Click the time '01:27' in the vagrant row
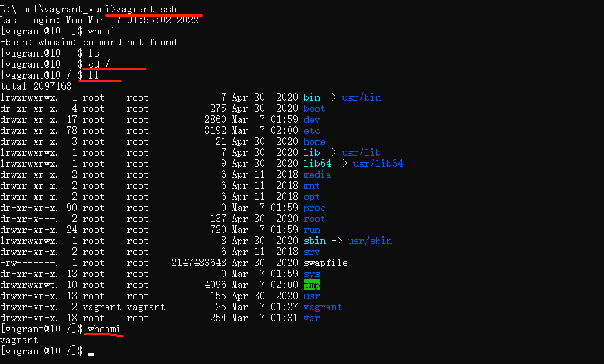The height and width of the screenshot is (364, 604). pos(284,307)
